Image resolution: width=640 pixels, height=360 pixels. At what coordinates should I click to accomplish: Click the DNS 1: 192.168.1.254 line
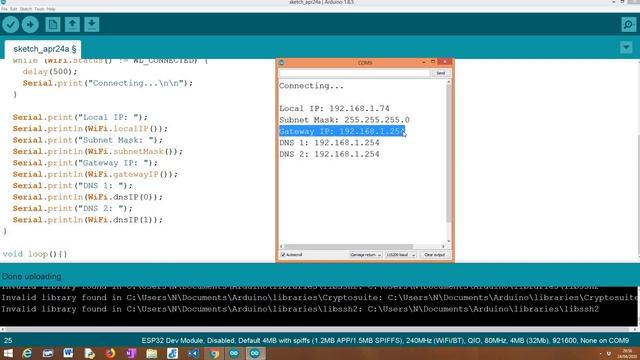click(329, 143)
